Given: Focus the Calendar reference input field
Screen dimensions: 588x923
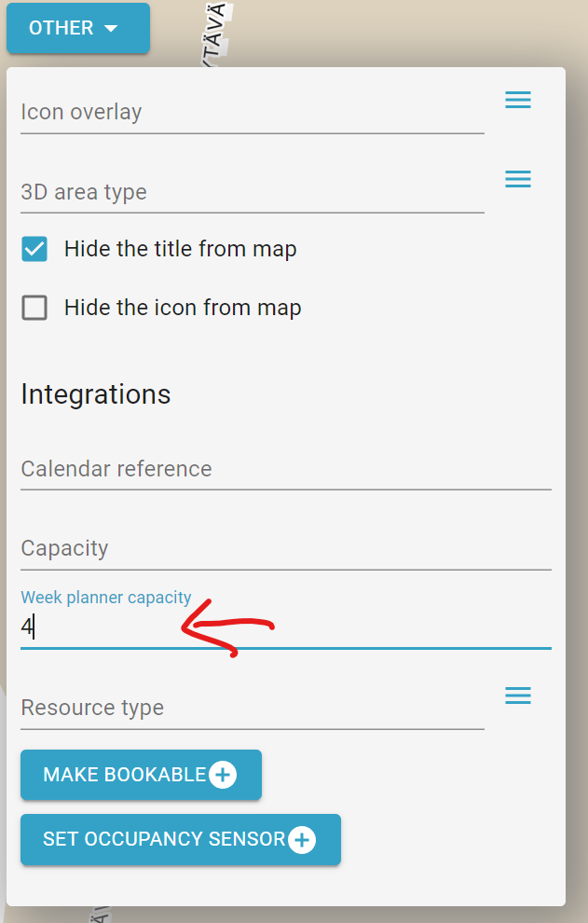Looking at the screenshot, I should pos(286,469).
